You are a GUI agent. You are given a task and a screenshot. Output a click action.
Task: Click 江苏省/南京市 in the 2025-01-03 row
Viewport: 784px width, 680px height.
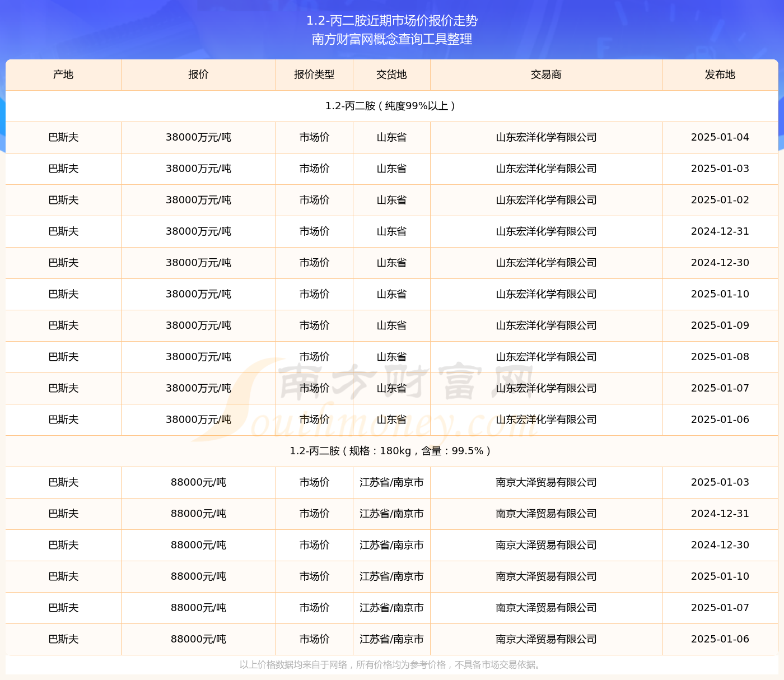coord(391,482)
